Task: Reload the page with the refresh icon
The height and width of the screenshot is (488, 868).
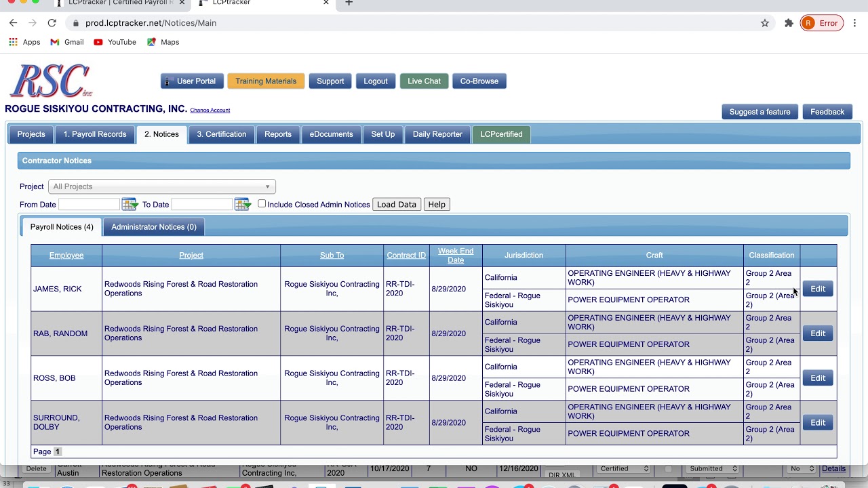Action: point(52,23)
